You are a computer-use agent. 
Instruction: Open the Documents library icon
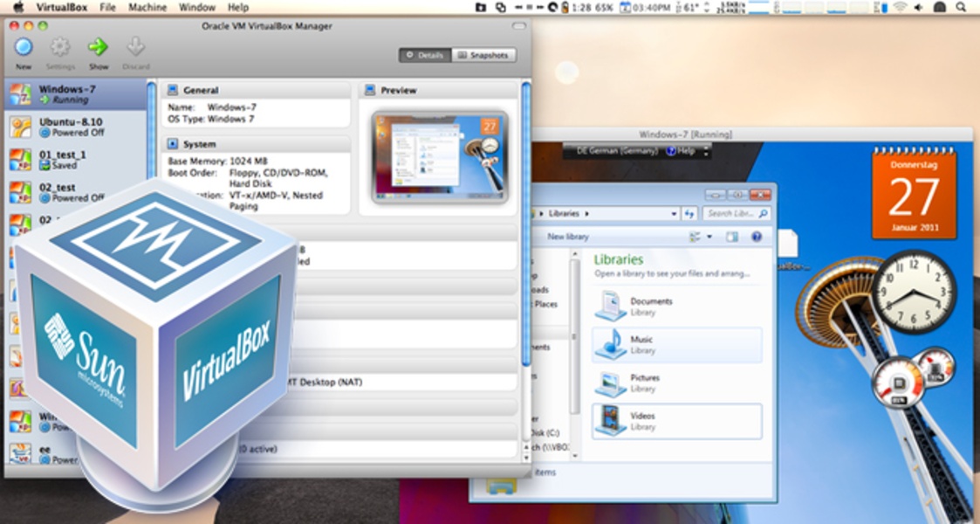[611, 306]
